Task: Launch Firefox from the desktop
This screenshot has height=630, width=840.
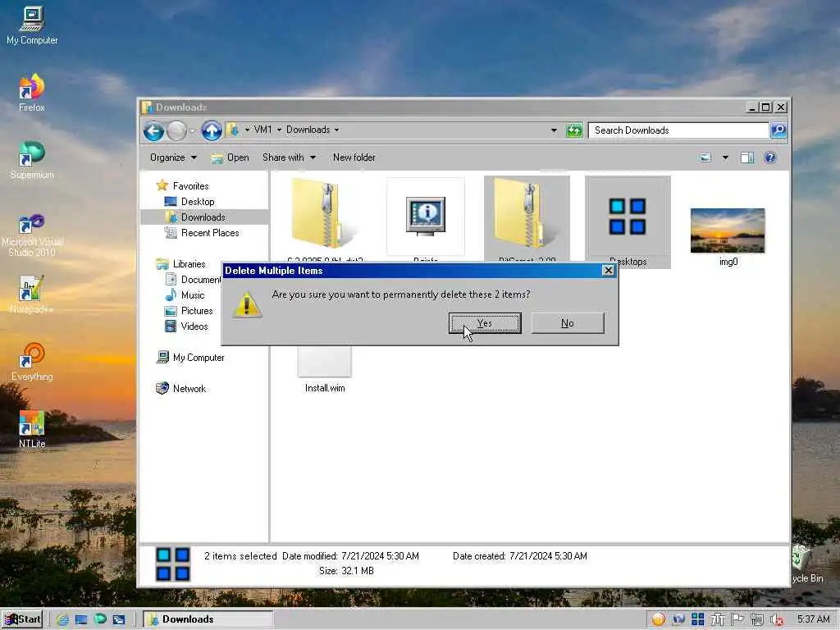Action: click(32, 93)
